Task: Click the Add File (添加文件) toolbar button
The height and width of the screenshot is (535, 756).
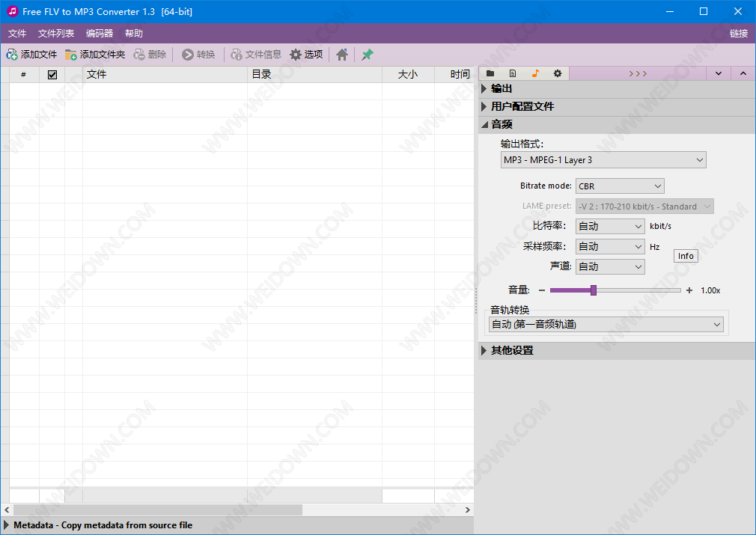Action: pyautogui.click(x=32, y=55)
